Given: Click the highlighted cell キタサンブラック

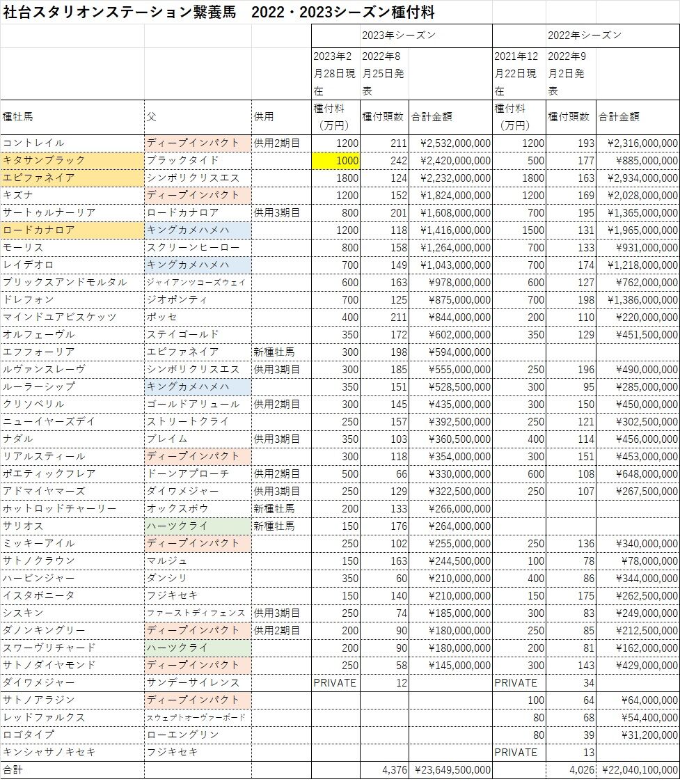Looking at the screenshot, I should [72, 161].
